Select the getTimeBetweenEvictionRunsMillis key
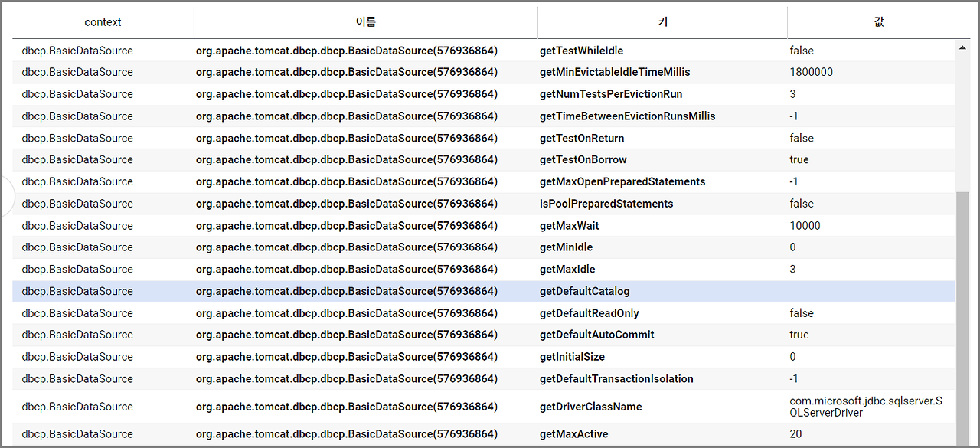This screenshot has height=448, width=980. click(627, 116)
